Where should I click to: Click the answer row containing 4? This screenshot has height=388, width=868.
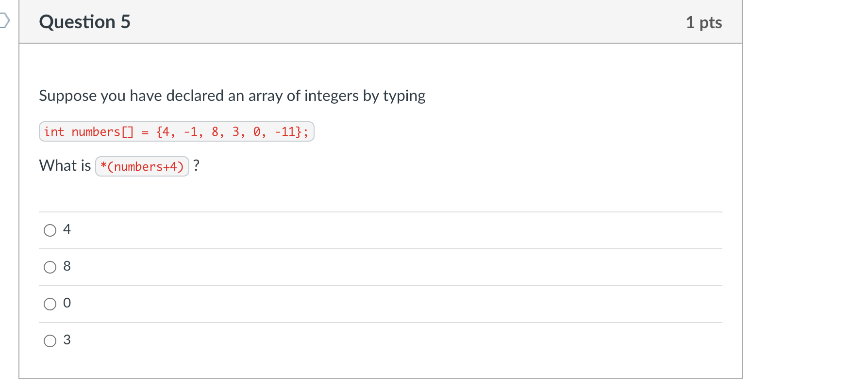pos(340,230)
